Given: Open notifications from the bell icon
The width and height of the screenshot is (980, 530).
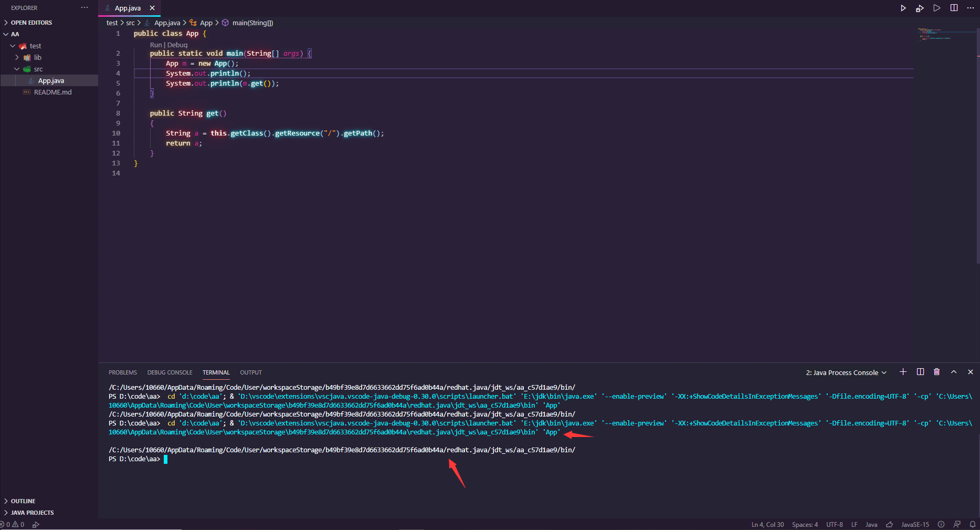Looking at the screenshot, I should [x=972, y=524].
